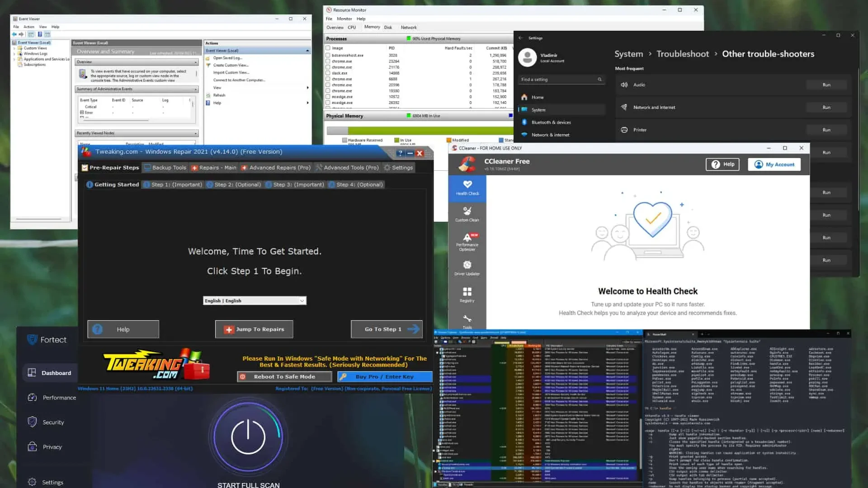Click the back arrow in Settings window
This screenshot has width=868, height=488.
click(521, 38)
